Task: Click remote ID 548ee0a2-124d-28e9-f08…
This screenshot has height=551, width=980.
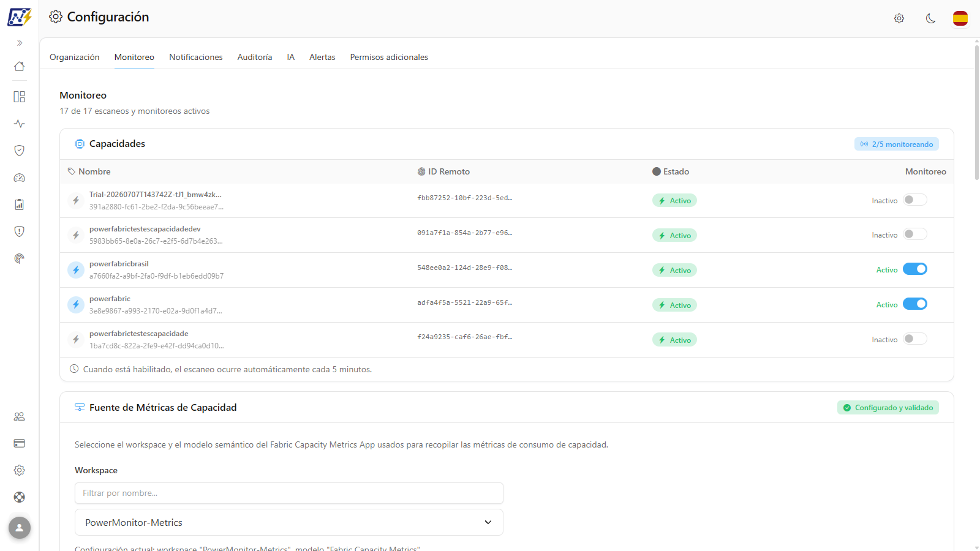Action: pyautogui.click(x=465, y=268)
